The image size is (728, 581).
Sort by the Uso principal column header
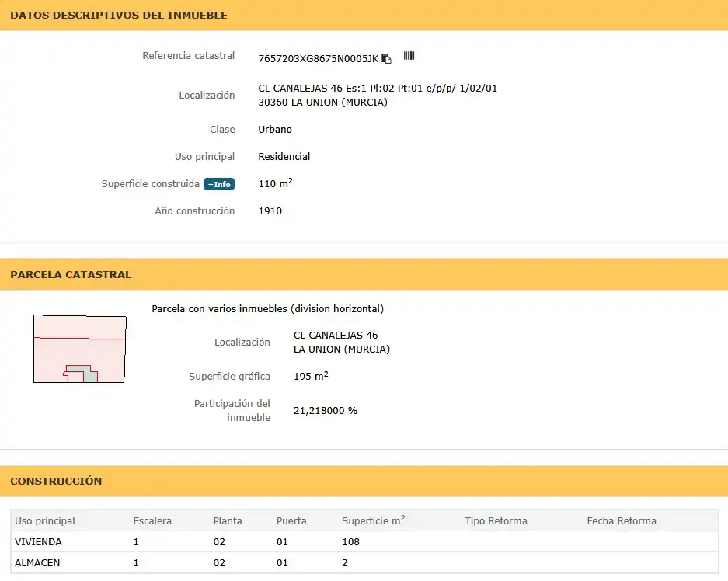click(x=44, y=520)
